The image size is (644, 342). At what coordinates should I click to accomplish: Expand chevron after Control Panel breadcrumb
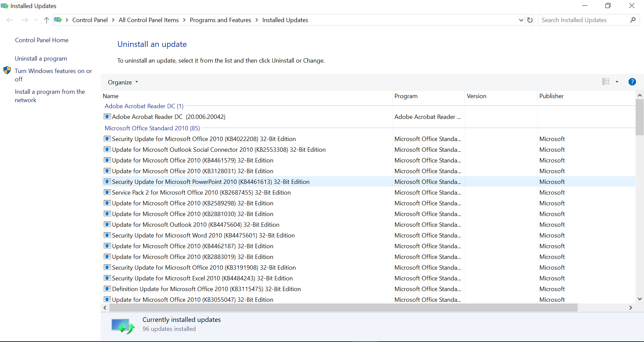pyautogui.click(x=113, y=20)
